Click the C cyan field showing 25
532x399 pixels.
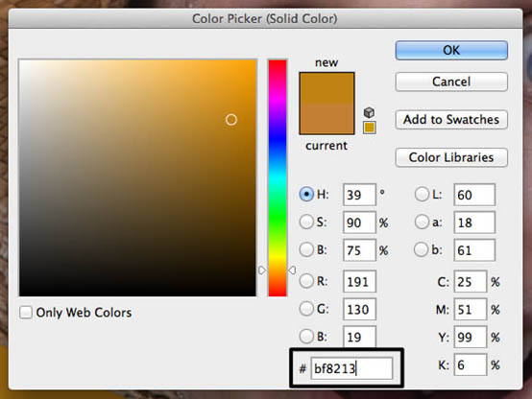click(x=471, y=281)
